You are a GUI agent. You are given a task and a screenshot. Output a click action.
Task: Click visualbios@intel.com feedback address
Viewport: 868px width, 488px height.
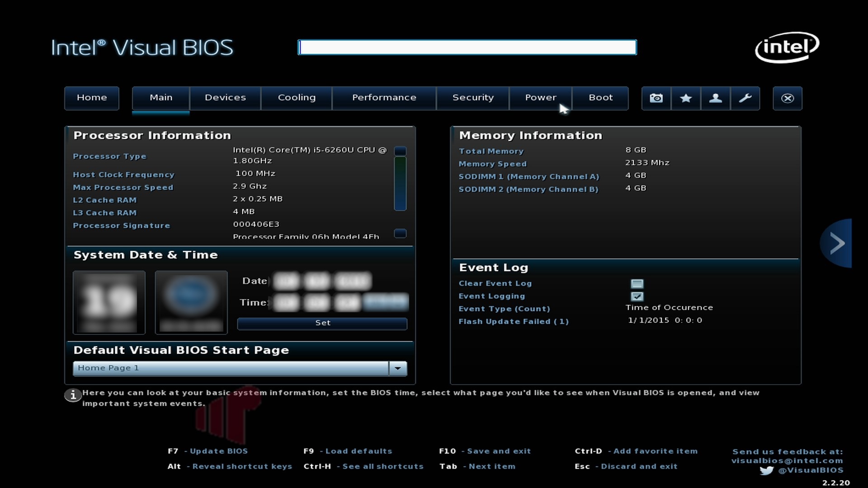click(787, 461)
